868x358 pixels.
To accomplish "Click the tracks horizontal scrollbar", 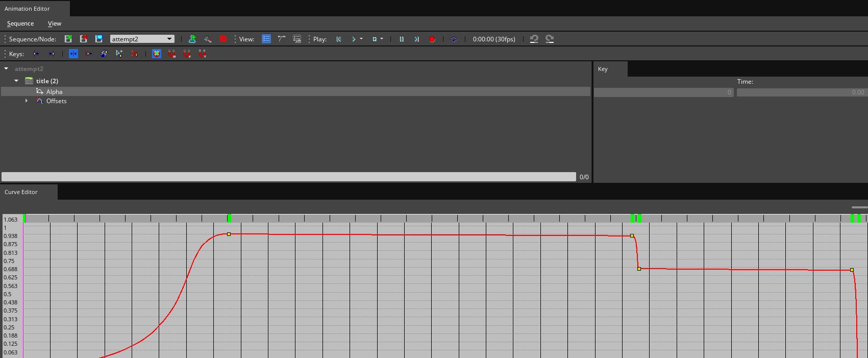I will (x=289, y=177).
